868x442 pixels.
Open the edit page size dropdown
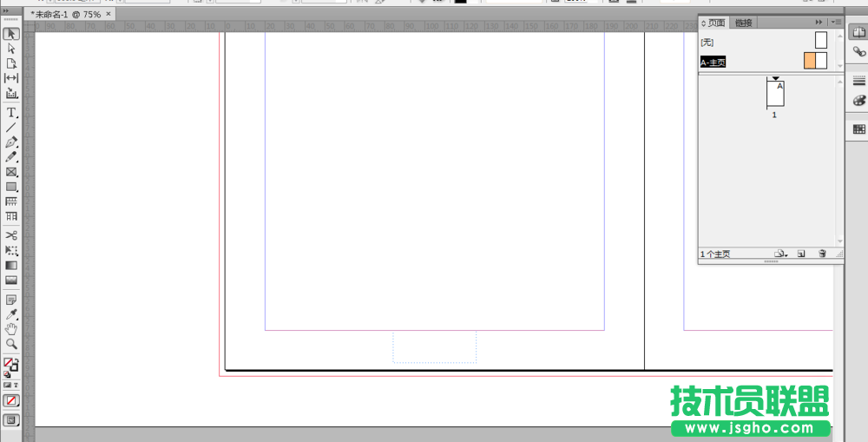[781, 254]
